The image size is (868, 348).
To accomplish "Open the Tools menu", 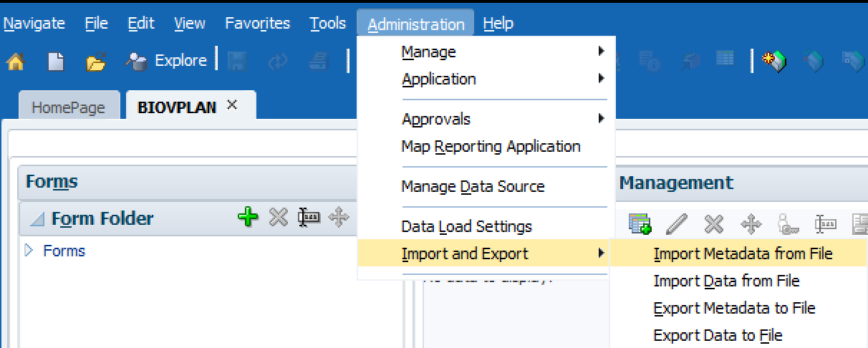I will point(327,24).
